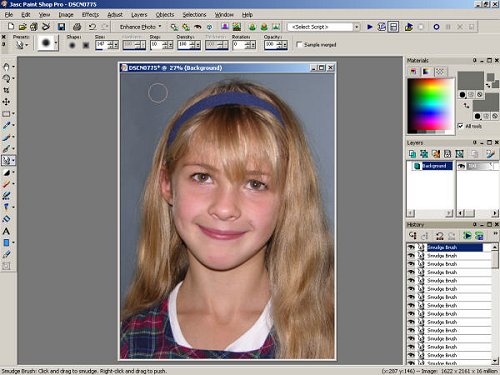This screenshot has height=375, width=500.
Task: Toggle the All tools checkbox
Action: click(460, 126)
